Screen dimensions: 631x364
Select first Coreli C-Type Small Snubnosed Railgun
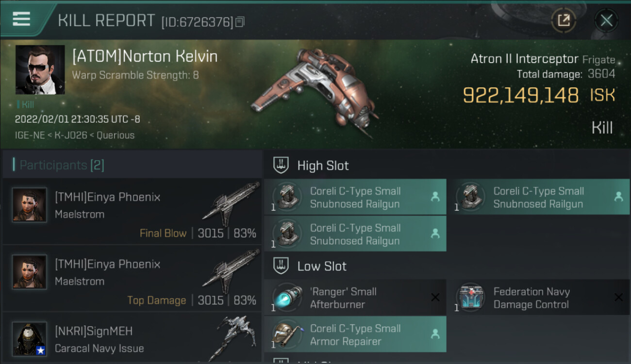355,198
